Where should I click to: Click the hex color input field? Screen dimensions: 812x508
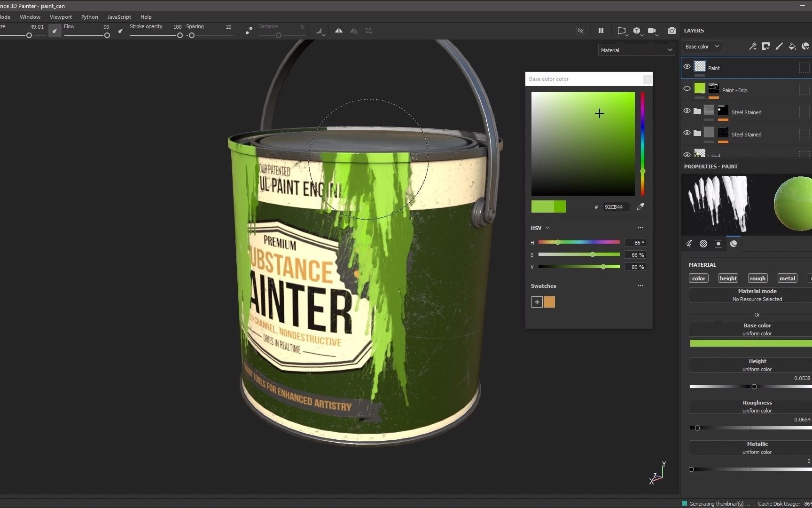point(615,207)
